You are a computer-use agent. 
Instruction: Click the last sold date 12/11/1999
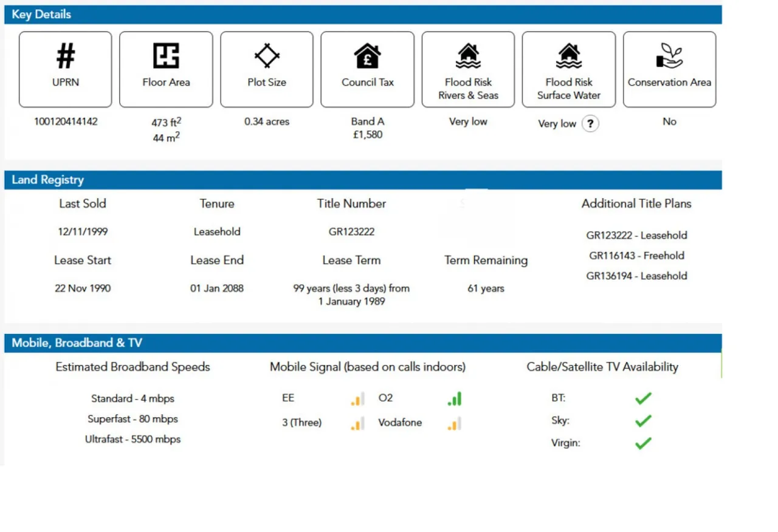coord(83,232)
